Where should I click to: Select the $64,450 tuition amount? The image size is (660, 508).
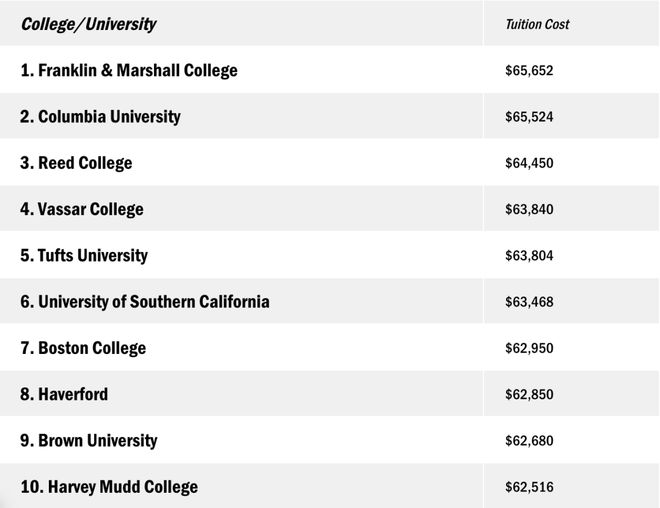tap(529, 163)
